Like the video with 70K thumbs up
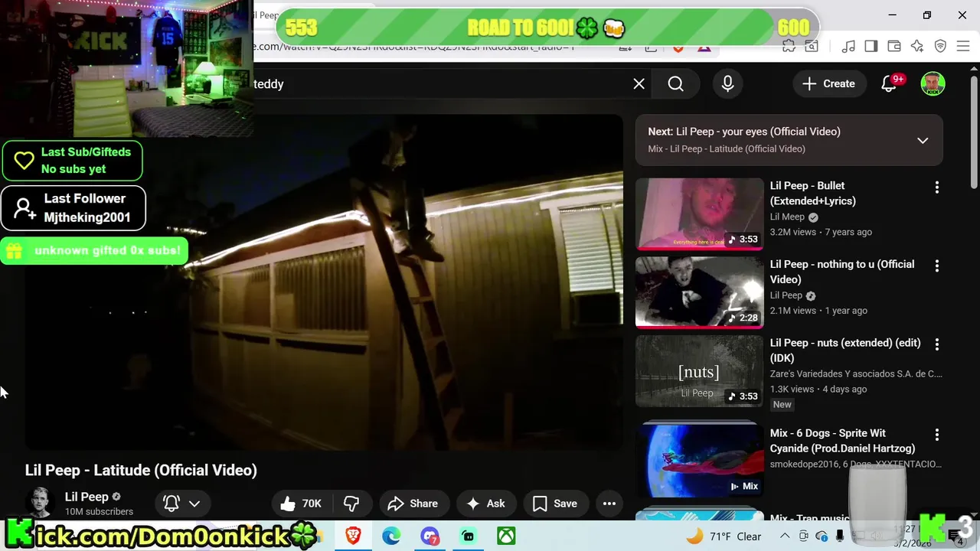This screenshot has width=980, height=551. (x=301, y=504)
